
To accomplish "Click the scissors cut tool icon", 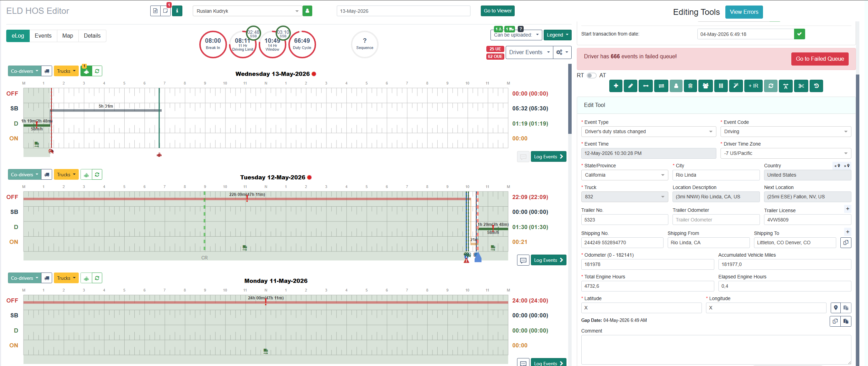I will (801, 86).
